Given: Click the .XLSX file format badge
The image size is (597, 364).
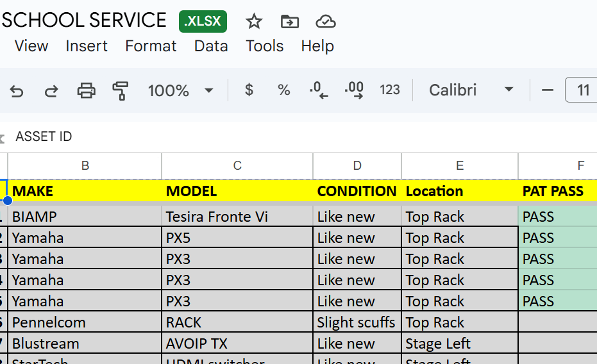Looking at the screenshot, I should pyautogui.click(x=203, y=21).
